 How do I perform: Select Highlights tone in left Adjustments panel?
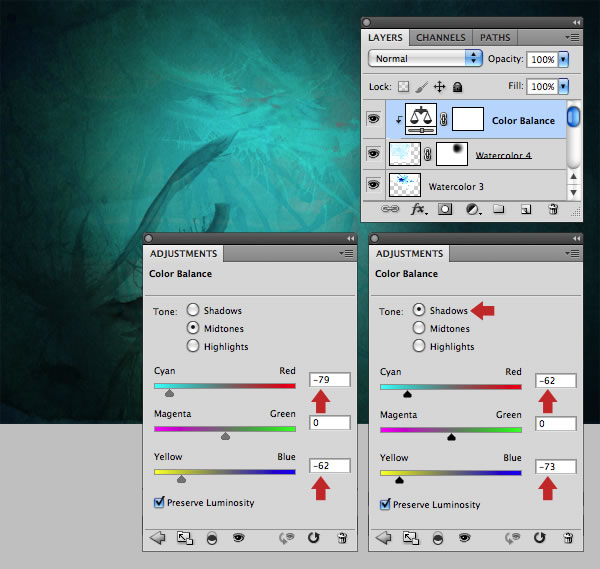[x=193, y=346]
